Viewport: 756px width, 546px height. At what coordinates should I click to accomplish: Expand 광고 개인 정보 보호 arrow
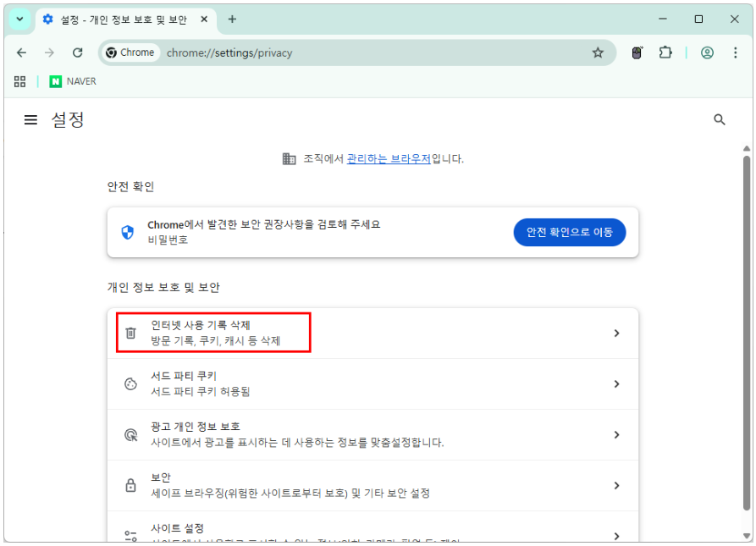tap(616, 435)
